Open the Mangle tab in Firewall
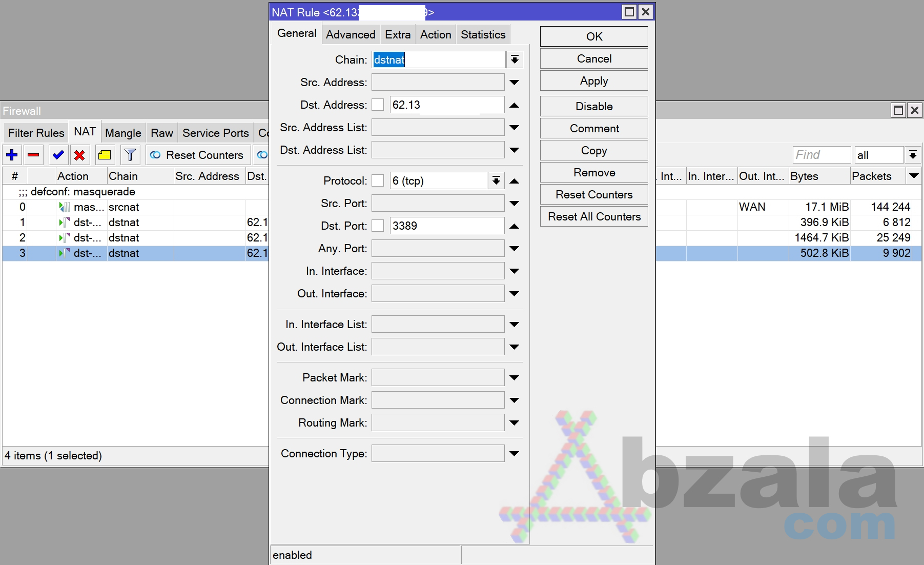Viewport: 924px width, 565px height. (123, 133)
